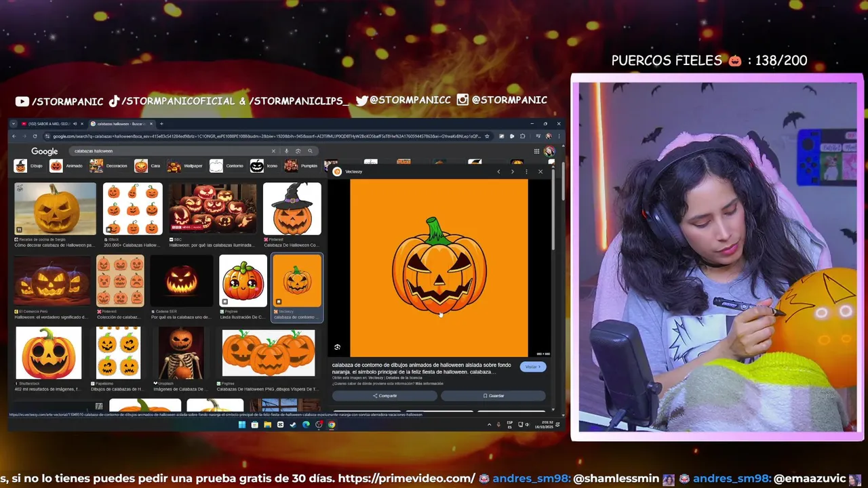Click Chrome icon in taskbar
The width and height of the screenshot is (868, 488).
coord(332,425)
